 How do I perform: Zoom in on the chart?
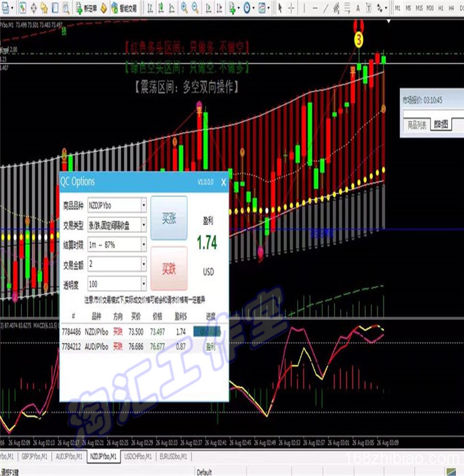pos(184,8)
